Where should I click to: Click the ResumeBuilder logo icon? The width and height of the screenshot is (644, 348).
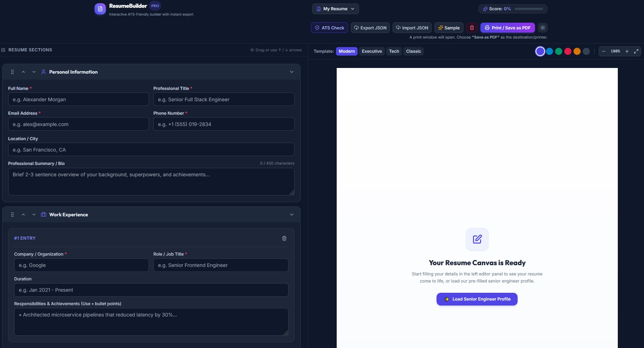coord(100,9)
